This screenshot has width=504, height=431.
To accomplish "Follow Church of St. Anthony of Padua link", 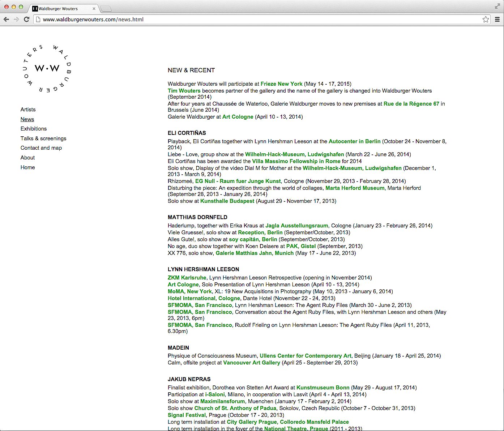I will (x=235, y=408).
